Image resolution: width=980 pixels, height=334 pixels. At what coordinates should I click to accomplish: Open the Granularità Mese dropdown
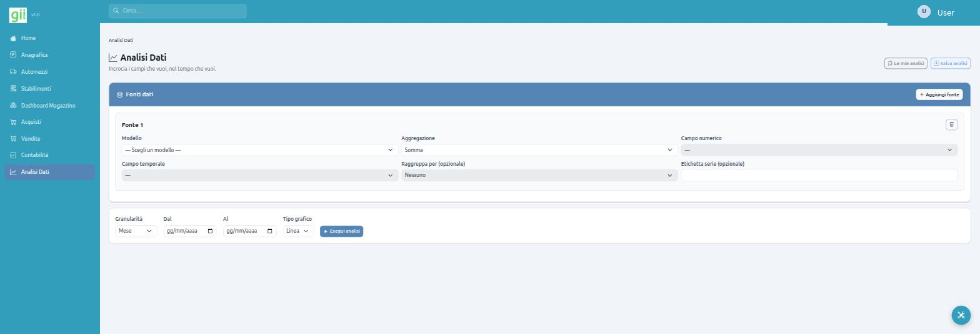coord(136,231)
